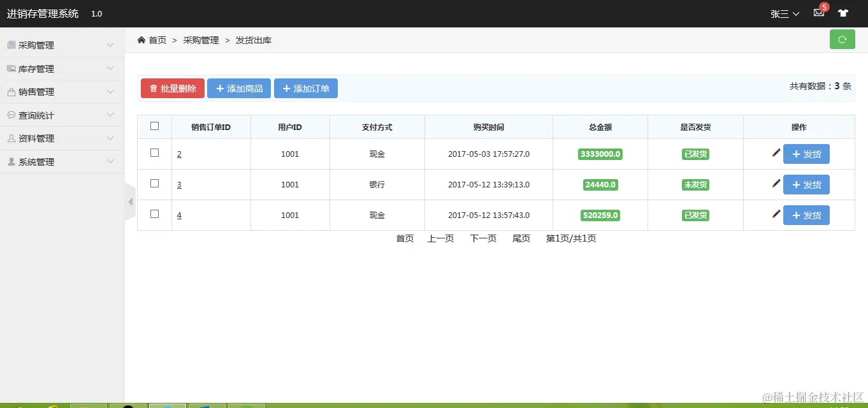Click 采购管理 in the breadcrumb
Viewport: 868px width, 408px height.
tap(201, 40)
